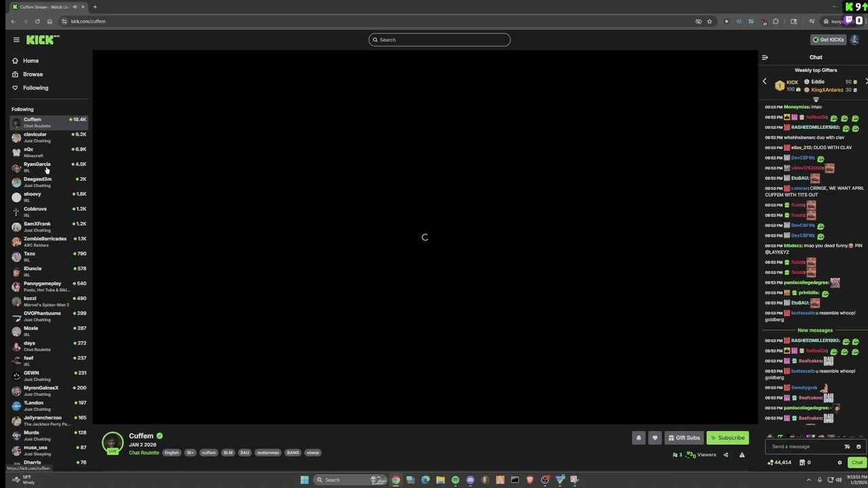Viewport: 868px width, 488px height.
Task: Collapse the chat panel
Action: point(765,58)
